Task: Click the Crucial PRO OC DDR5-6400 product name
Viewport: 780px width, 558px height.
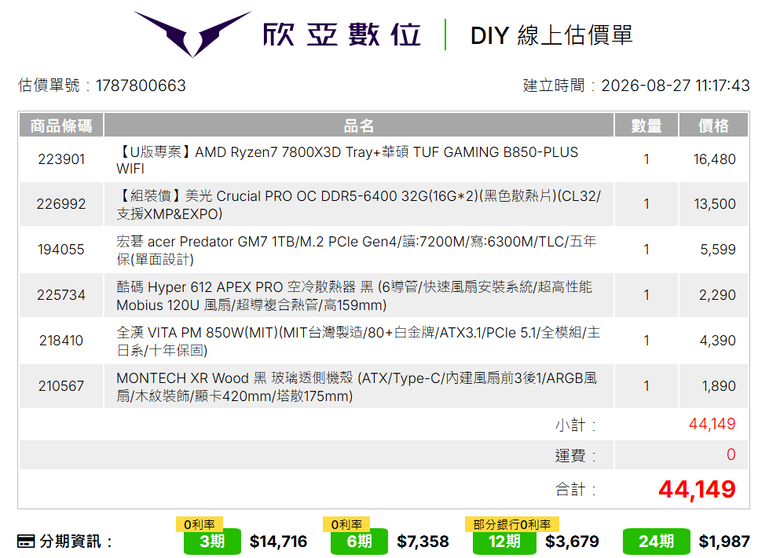Action: click(x=358, y=205)
